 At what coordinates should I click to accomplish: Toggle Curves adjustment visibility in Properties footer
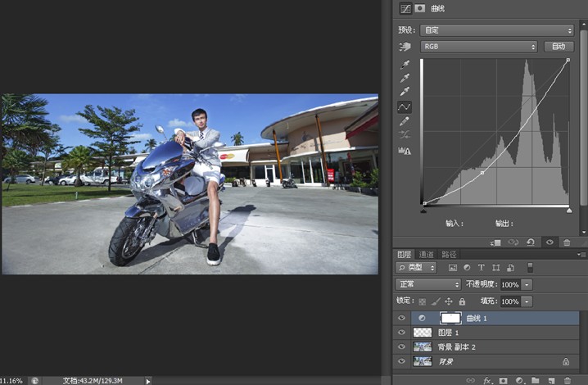[x=550, y=242]
